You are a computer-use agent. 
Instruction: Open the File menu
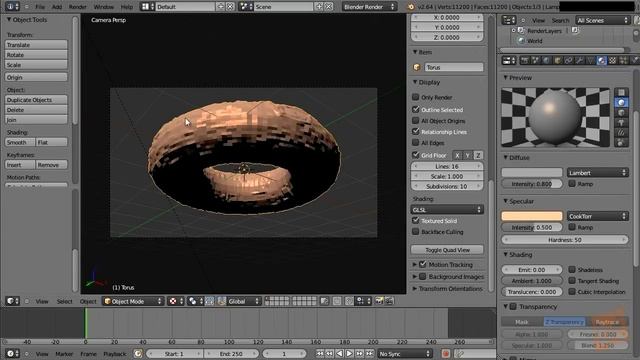pyautogui.click(x=40, y=7)
